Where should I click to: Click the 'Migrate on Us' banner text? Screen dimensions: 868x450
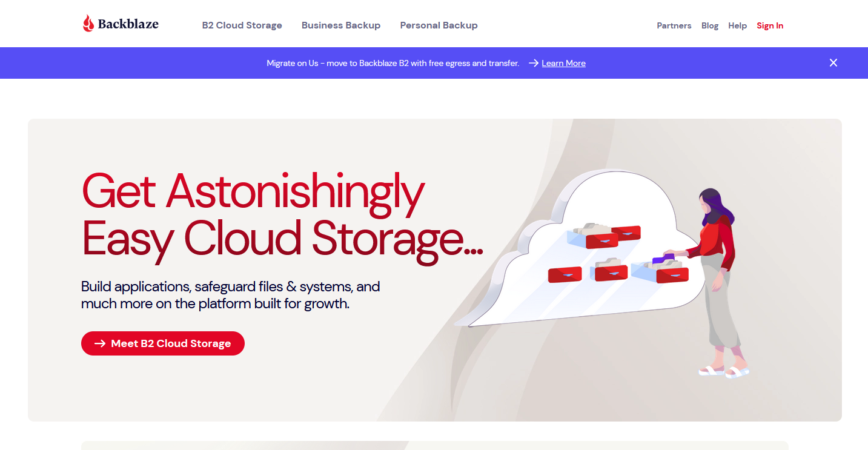click(x=393, y=63)
